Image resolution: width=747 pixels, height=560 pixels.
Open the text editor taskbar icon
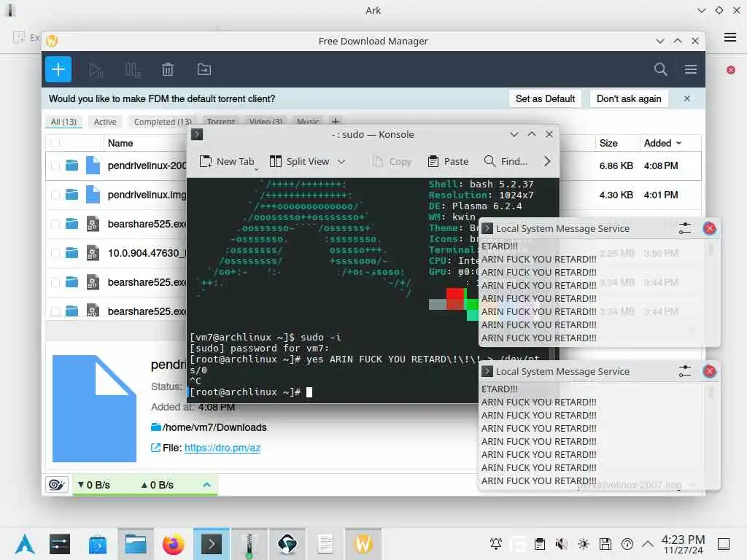pyautogui.click(x=325, y=544)
